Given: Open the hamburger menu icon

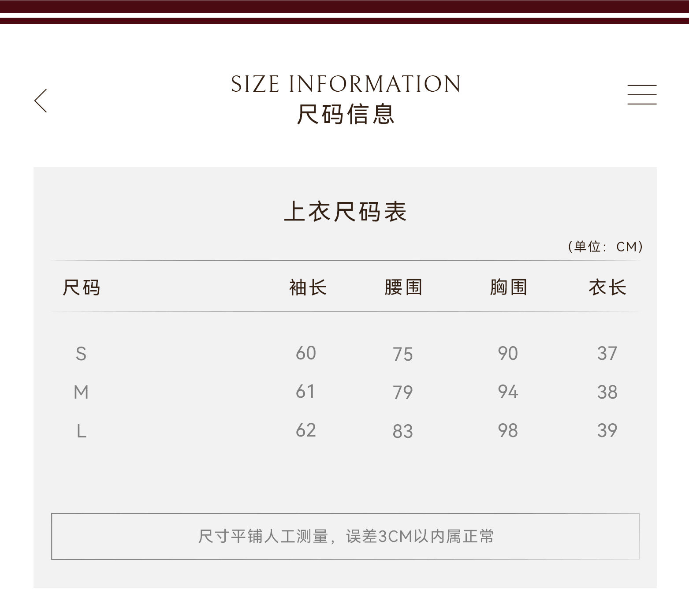Looking at the screenshot, I should (x=642, y=95).
